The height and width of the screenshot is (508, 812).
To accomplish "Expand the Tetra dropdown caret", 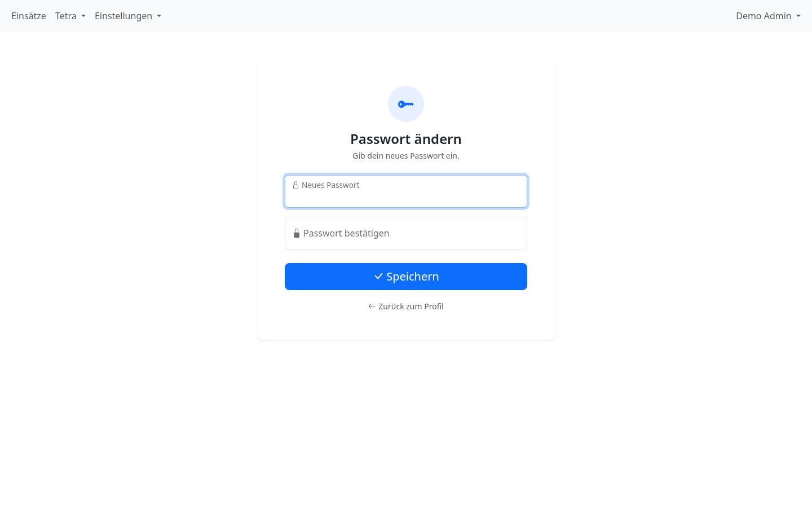I will (83, 16).
